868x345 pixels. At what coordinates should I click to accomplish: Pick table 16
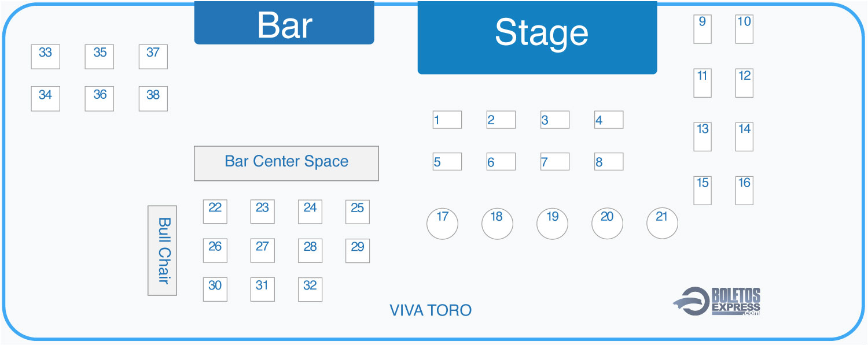[744, 190]
